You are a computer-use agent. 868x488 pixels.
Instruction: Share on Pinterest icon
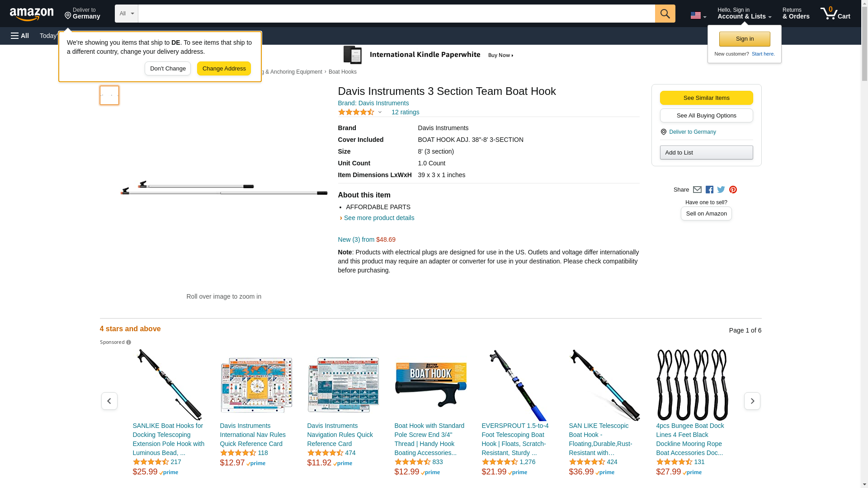(x=733, y=190)
